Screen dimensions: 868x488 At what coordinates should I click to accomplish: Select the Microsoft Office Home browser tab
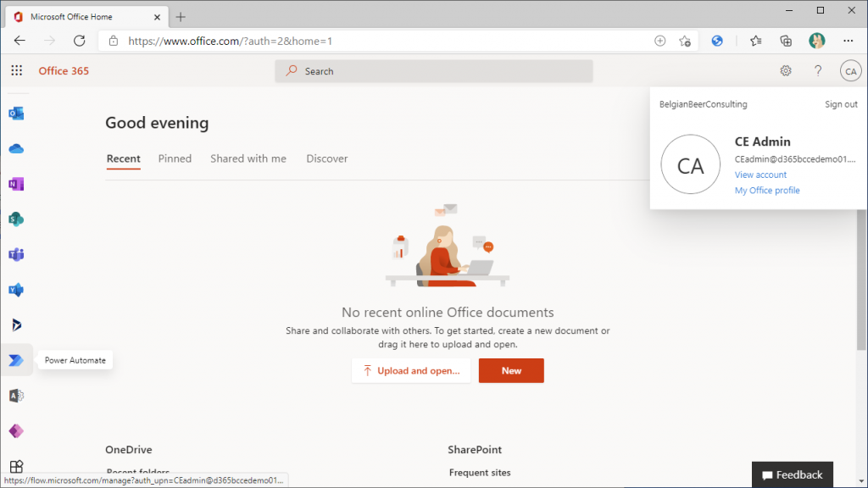[x=86, y=17]
